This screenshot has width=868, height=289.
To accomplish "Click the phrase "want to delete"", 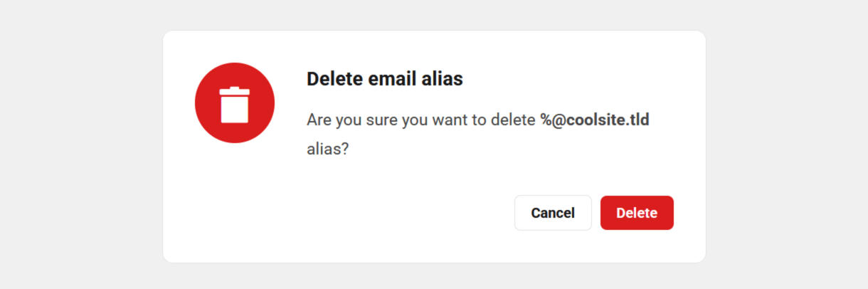I will (x=482, y=120).
